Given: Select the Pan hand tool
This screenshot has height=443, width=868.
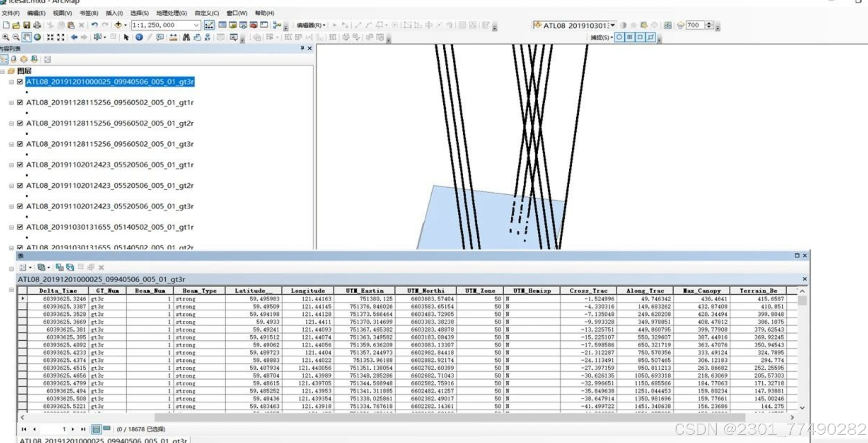Looking at the screenshot, I should click(27, 37).
